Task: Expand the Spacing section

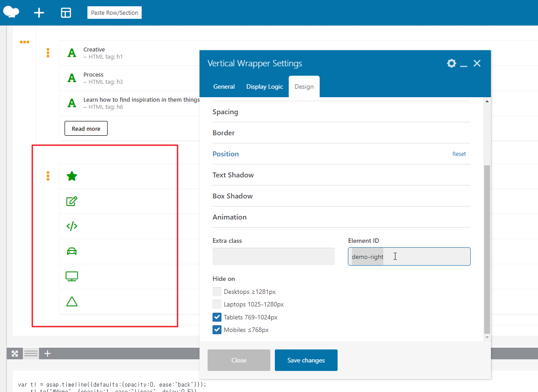Action: (341, 112)
